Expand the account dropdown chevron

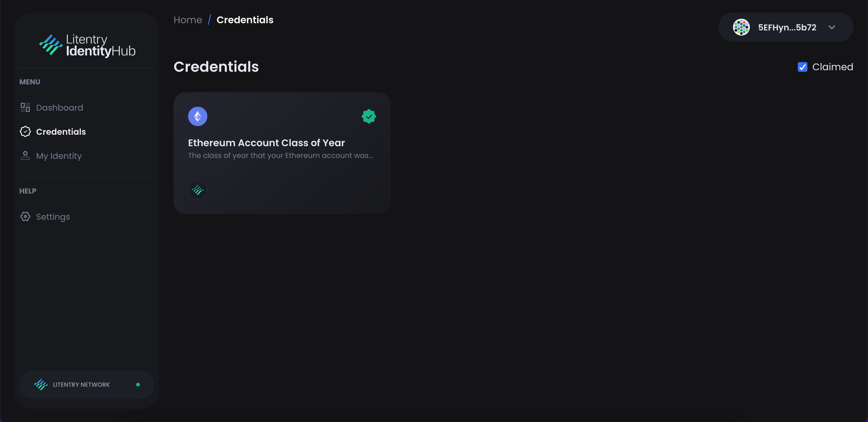pyautogui.click(x=832, y=28)
